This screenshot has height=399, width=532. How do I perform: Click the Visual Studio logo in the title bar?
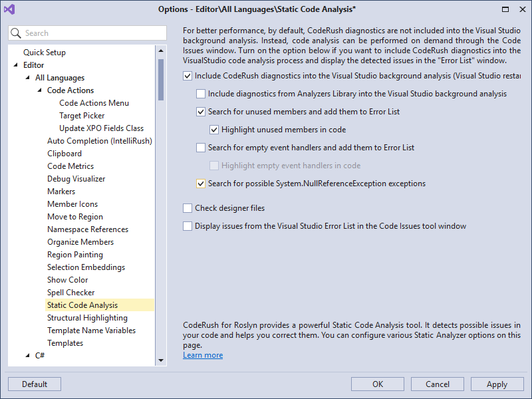pyautogui.click(x=9, y=9)
